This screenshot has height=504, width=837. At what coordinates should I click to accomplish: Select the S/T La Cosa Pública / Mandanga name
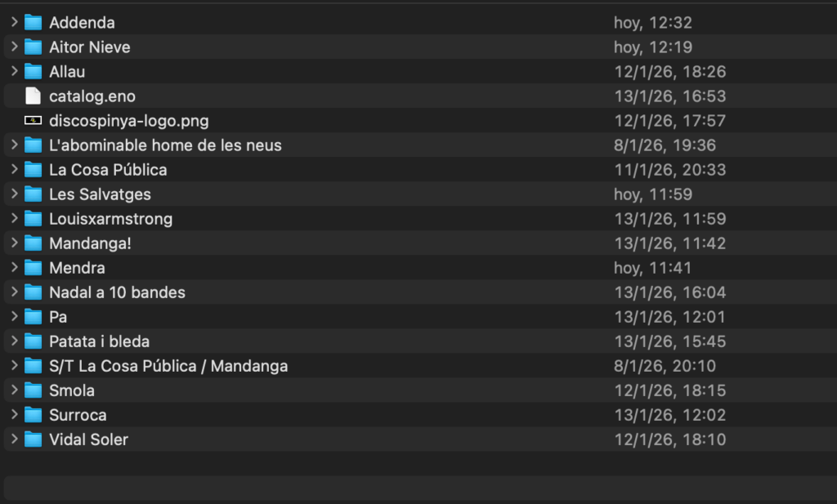pos(168,366)
